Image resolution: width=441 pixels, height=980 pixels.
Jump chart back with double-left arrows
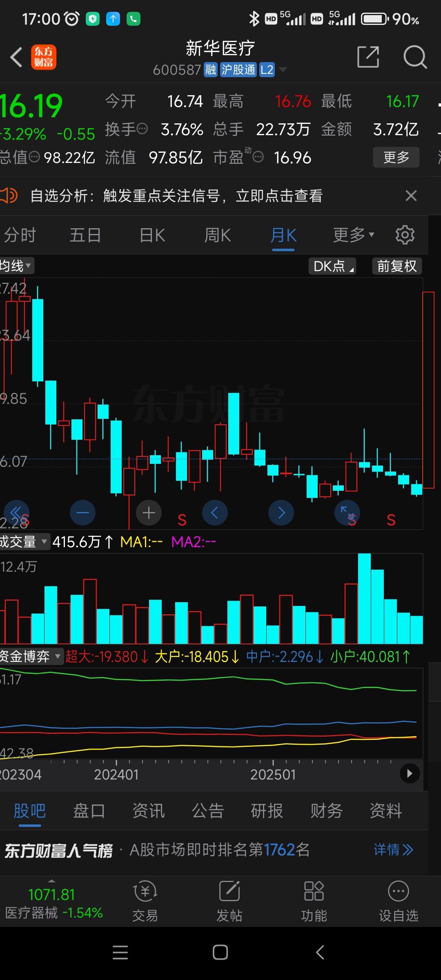(x=16, y=512)
